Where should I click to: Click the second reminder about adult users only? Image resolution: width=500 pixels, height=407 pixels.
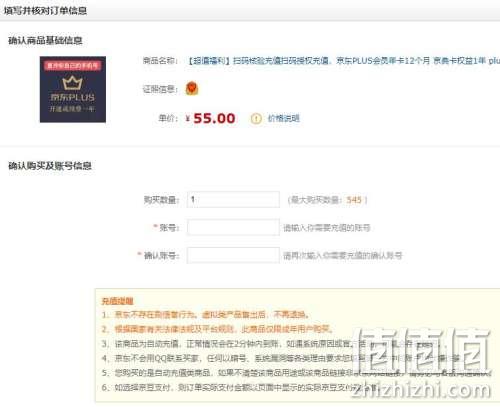217,329
